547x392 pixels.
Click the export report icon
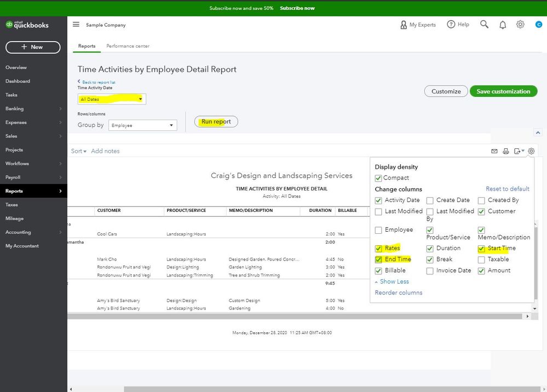[518, 151]
